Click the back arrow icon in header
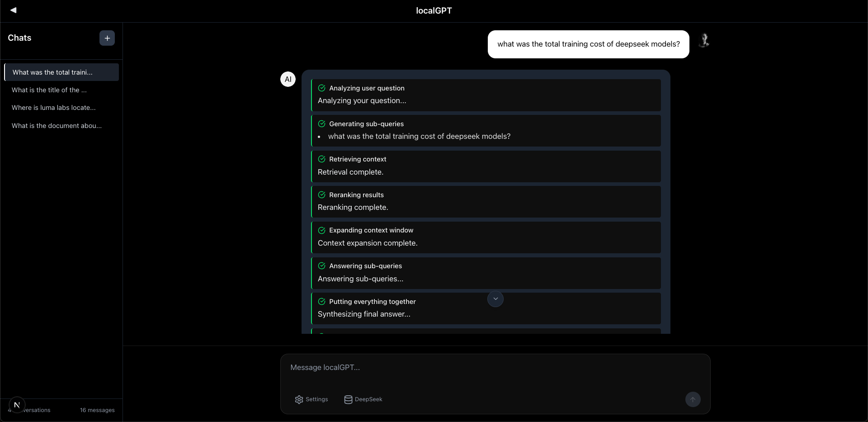Image resolution: width=868 pixels, height=422 pixels. click(13, 10)
